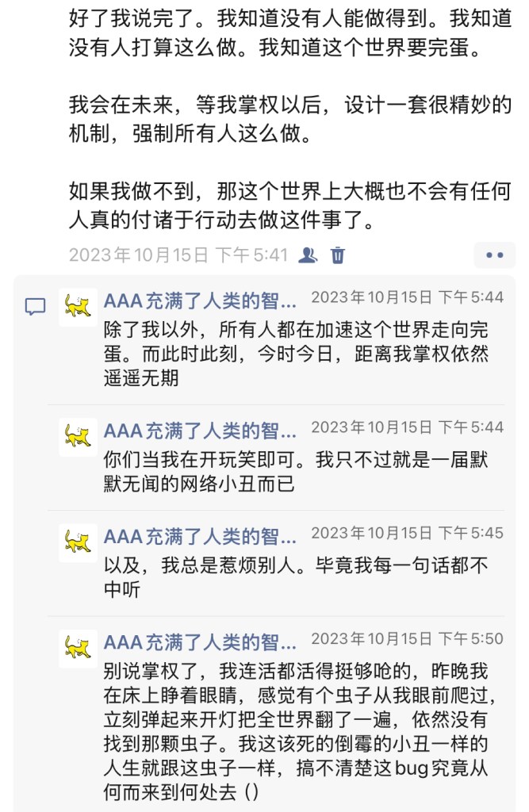The width and height of the screenshot is (529, 812).
Task: Click the visibility people icon beside post timestamp
Action: click(x=308, y=255)
